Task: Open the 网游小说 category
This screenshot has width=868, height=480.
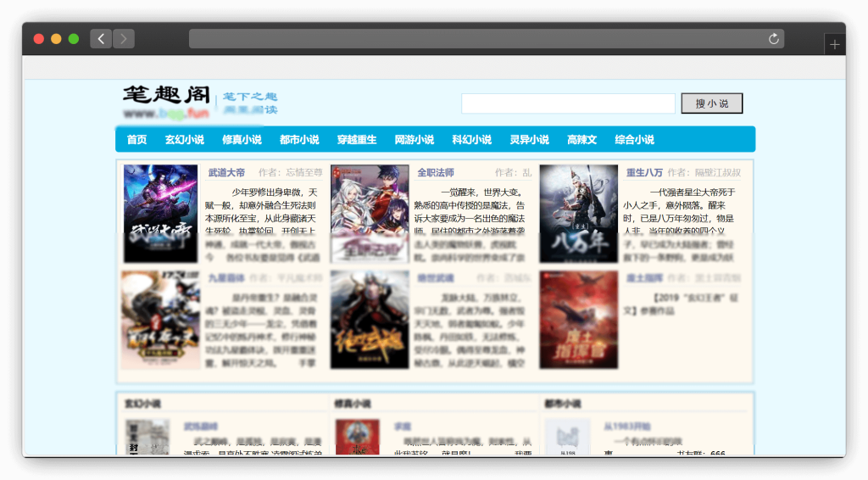Action: tap(414, 140)
